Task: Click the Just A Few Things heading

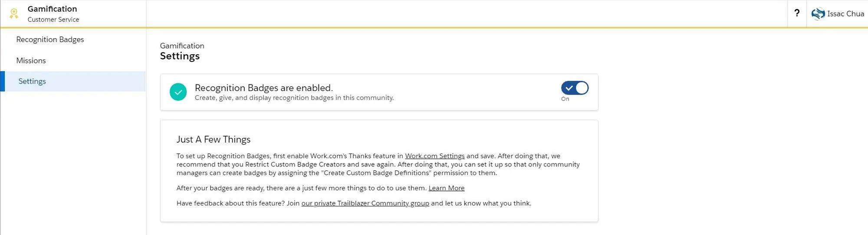Action: [214, 140]
